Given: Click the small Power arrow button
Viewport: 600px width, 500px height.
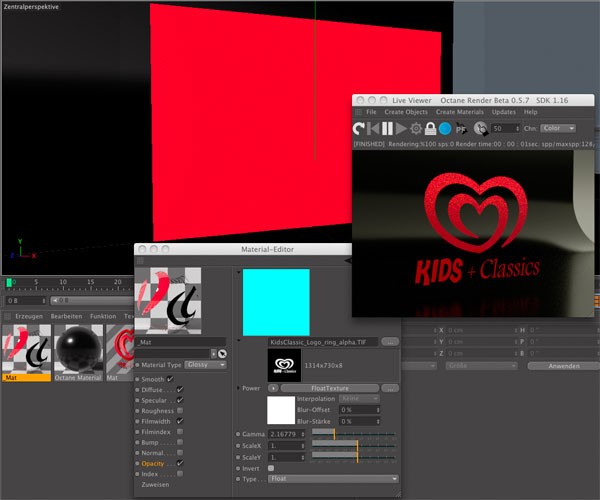Looking at the screenshot, I should (x=273, y=388).
